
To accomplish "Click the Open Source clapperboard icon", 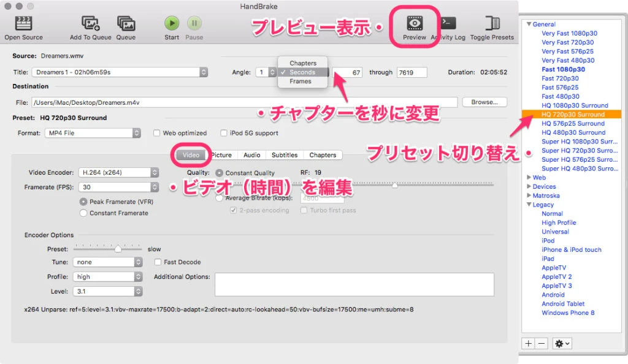I will (23, 23).
